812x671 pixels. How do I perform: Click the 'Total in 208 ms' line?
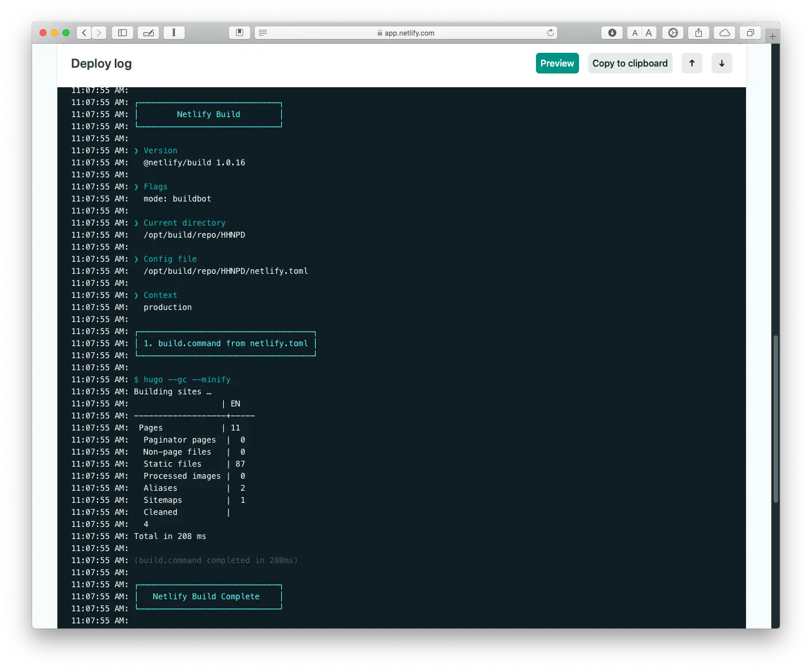point(170,536)
